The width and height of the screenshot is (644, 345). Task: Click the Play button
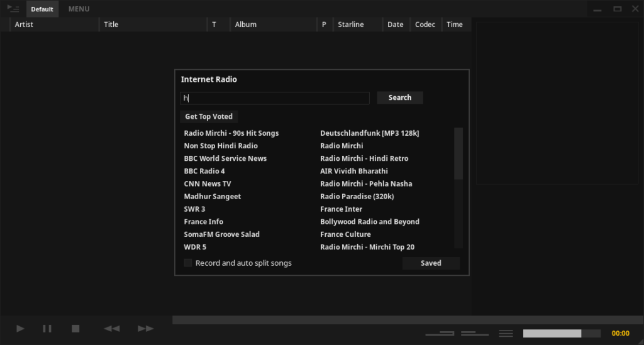pyautogui.click(x=20, y=329)
